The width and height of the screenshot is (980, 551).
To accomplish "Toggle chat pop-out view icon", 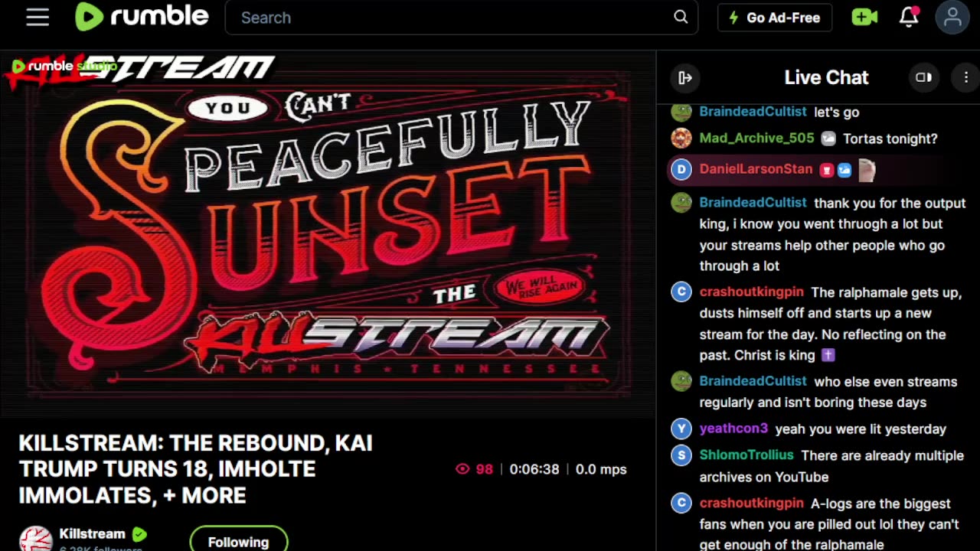I will point(924,77).
